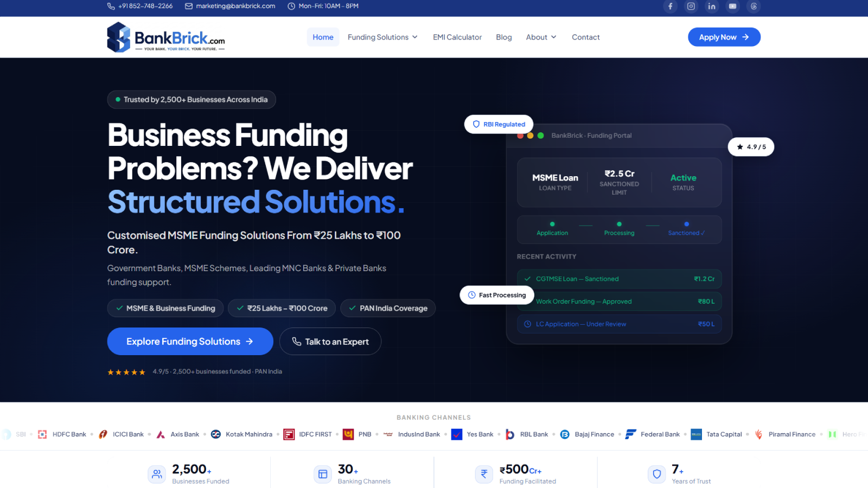
Task: Click the Piramal Finance logo icon
Action: 758,434
